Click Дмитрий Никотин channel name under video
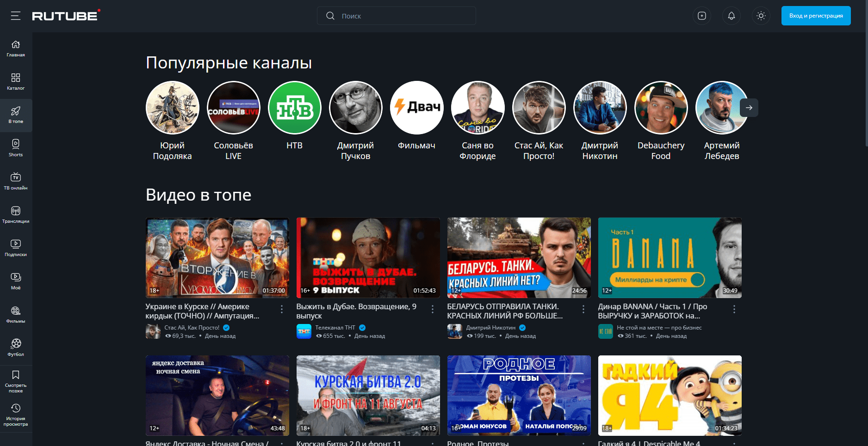 491,328
